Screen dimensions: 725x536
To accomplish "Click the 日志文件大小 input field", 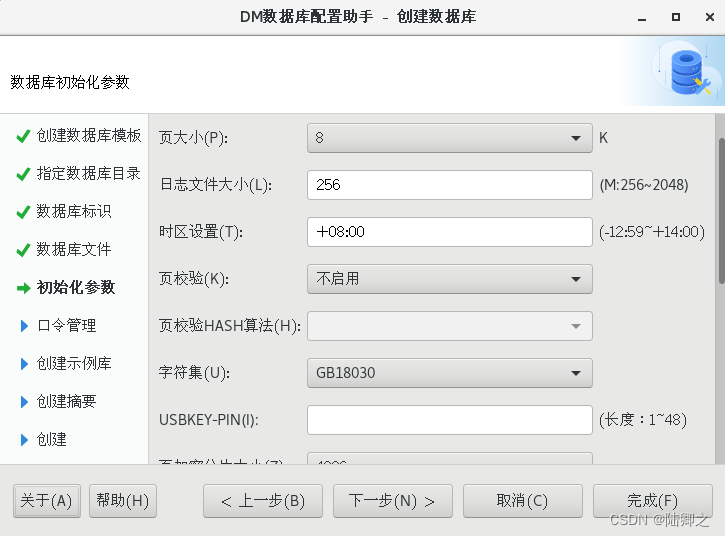I will [449, 185].
